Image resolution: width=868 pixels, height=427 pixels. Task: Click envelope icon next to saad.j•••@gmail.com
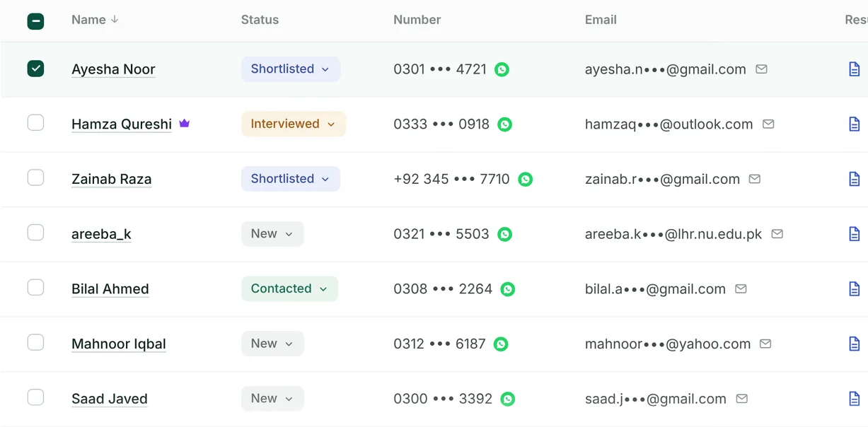[x=741, y=399]
